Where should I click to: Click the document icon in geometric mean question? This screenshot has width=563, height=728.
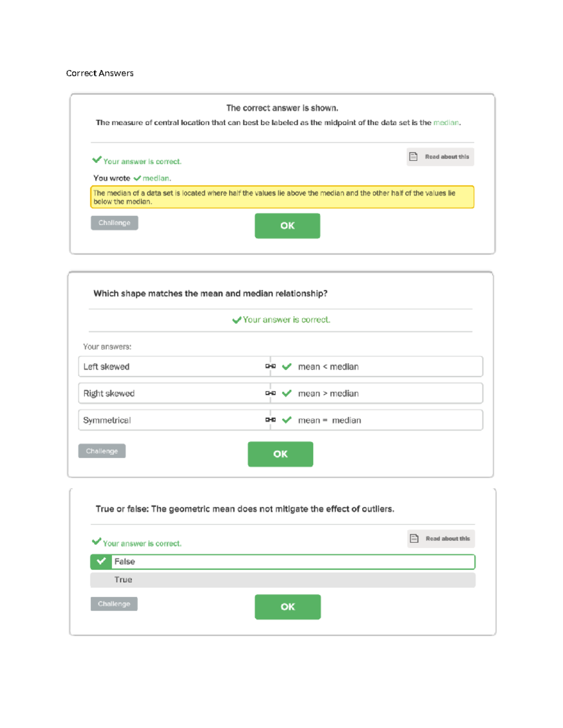point(414,538)
